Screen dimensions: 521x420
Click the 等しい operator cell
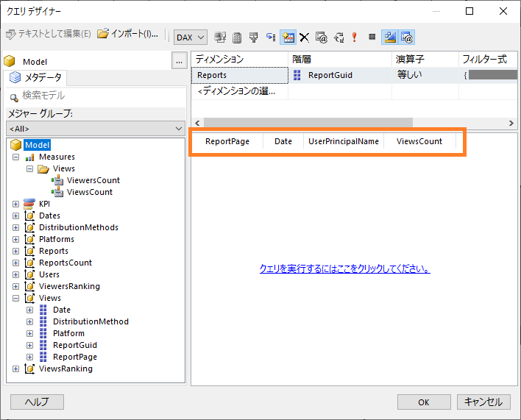click(425, 75)
